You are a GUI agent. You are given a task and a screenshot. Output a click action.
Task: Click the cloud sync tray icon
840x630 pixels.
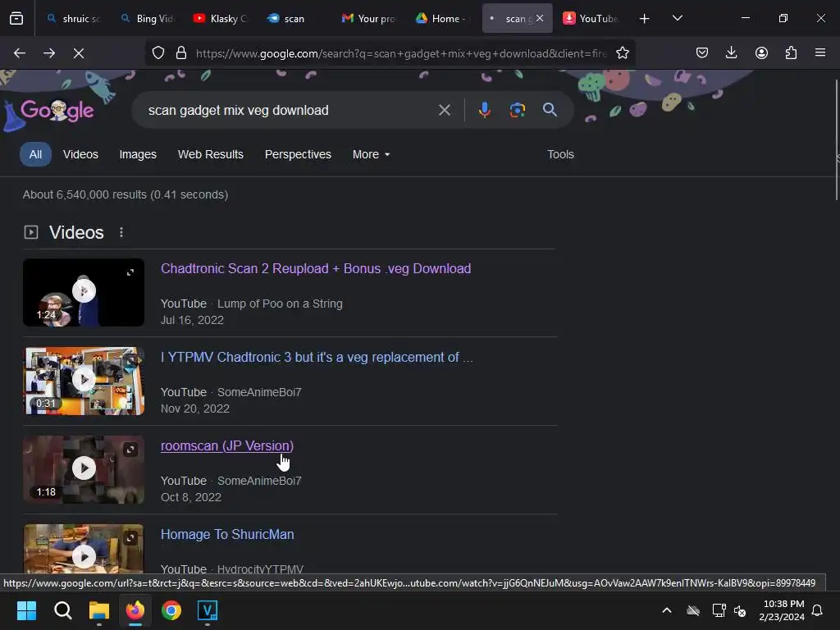pos(693,610)
